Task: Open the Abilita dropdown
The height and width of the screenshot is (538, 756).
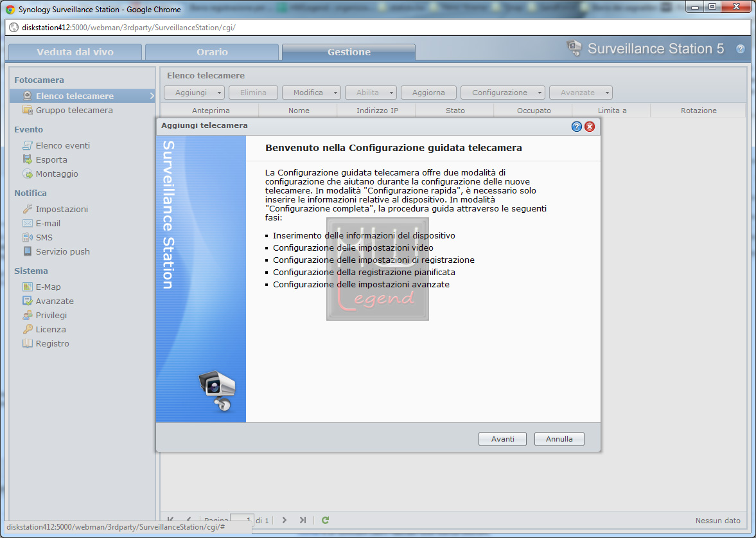Action: click(371, 92)
